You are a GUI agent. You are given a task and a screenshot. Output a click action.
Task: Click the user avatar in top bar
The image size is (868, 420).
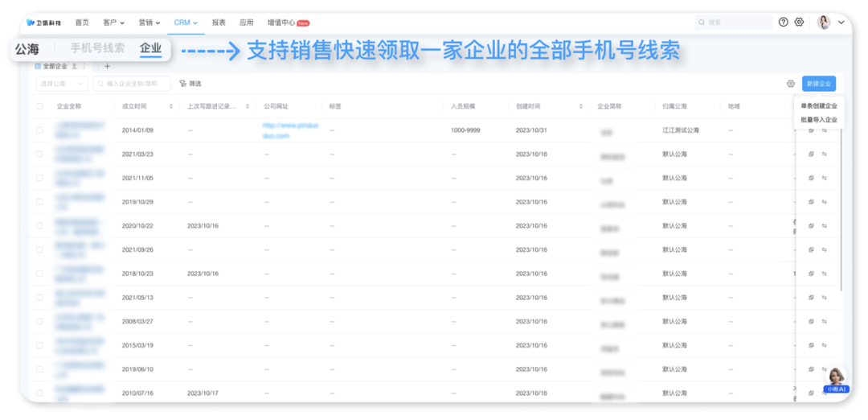(x=824, y=23)
